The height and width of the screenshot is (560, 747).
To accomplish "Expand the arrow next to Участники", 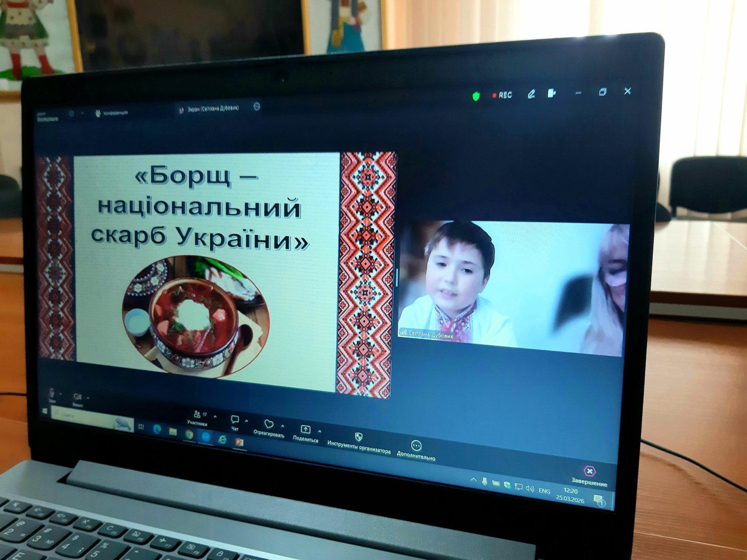I will [215, 416].
